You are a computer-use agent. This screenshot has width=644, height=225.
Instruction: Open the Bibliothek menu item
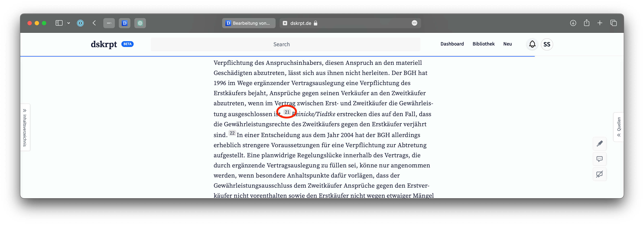point(483,44)
